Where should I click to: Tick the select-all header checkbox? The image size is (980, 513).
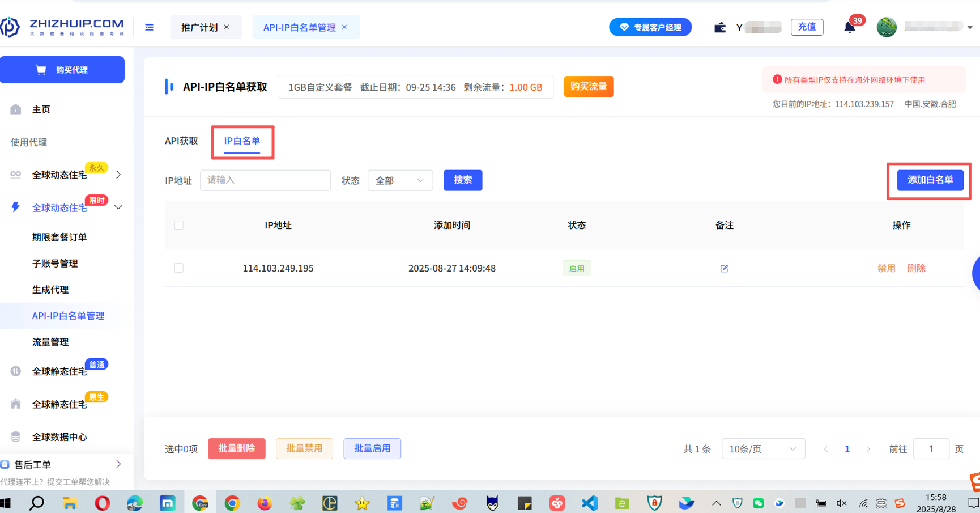coord(179,225)
